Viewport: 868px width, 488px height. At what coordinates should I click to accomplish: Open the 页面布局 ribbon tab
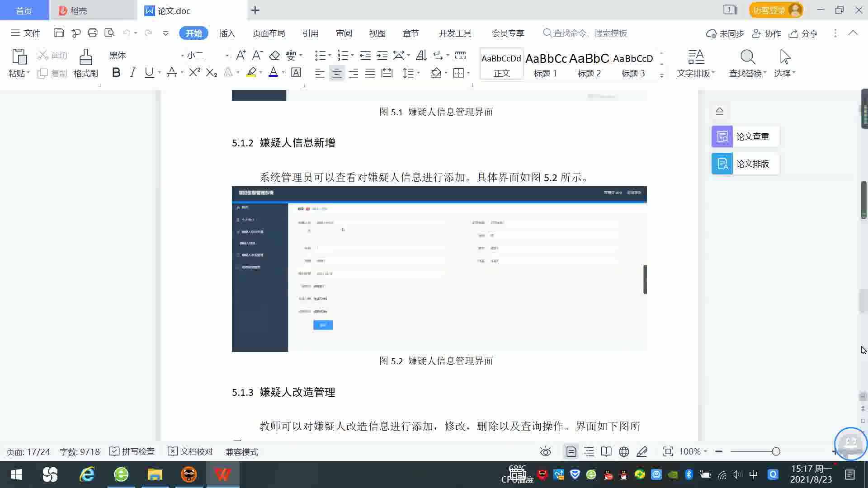(269, 33)
